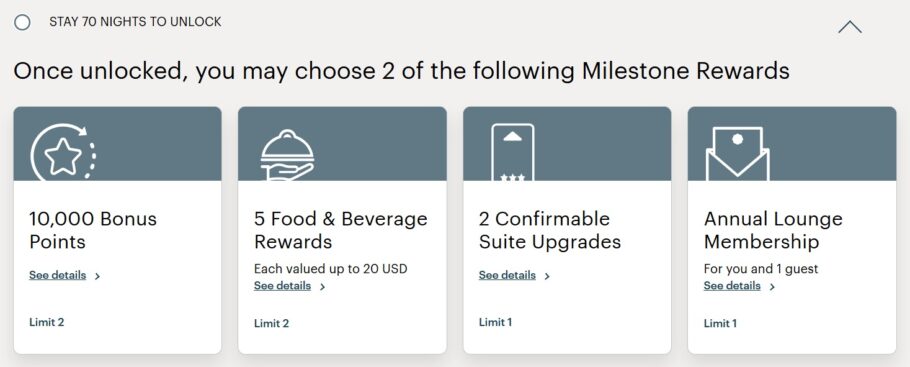910x367 pixels.
Task: Select the Stay 70 Nights radio circle
Action: (22, 23)
